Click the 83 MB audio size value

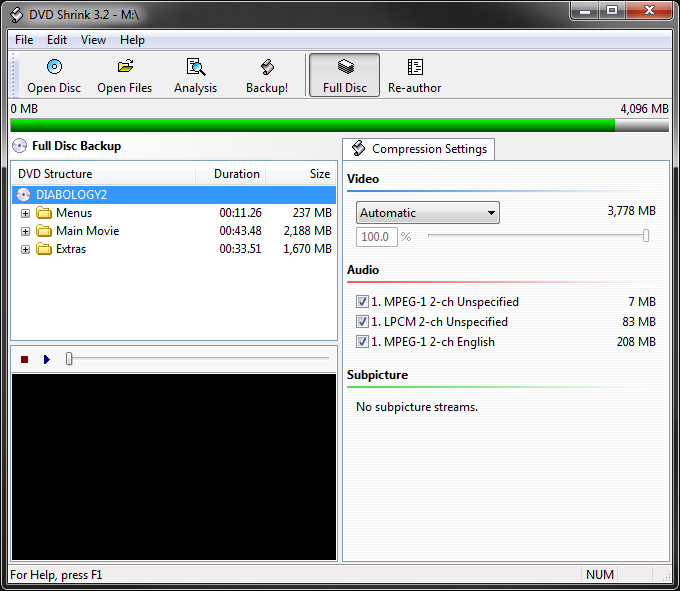click(639, 322)
